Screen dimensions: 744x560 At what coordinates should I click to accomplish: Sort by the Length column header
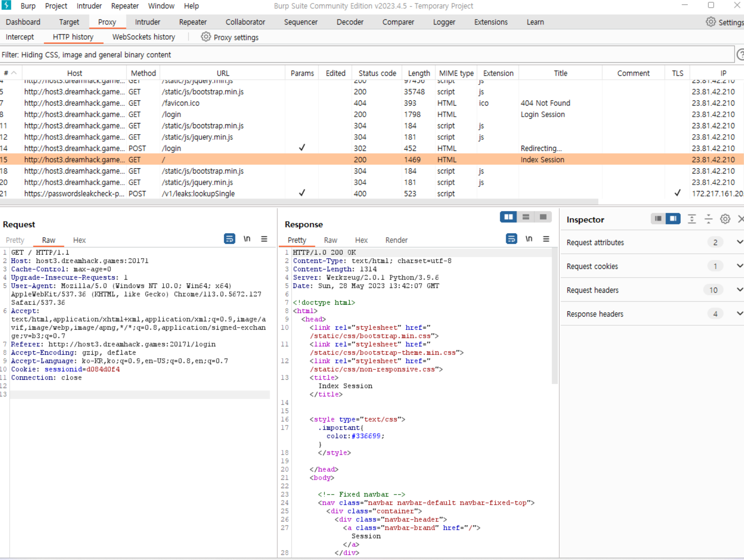click(419, 73)
